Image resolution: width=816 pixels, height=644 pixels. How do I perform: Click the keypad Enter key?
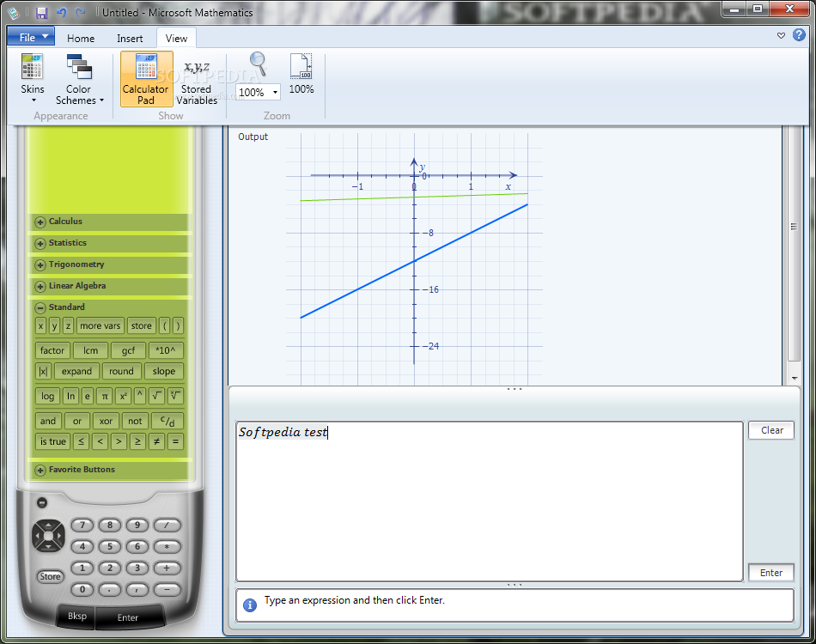[128, 617]
